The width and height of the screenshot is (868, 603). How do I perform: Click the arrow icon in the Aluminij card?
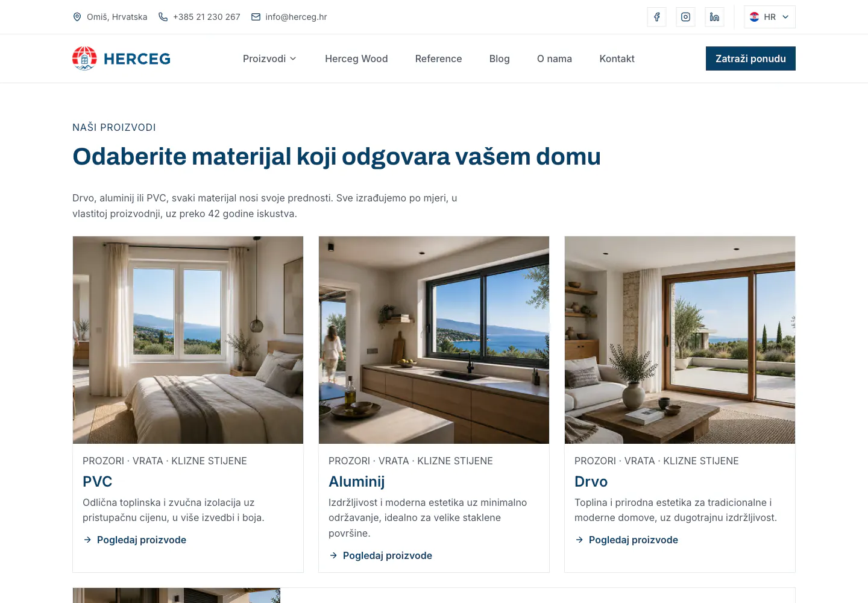[x=333, y=555]
